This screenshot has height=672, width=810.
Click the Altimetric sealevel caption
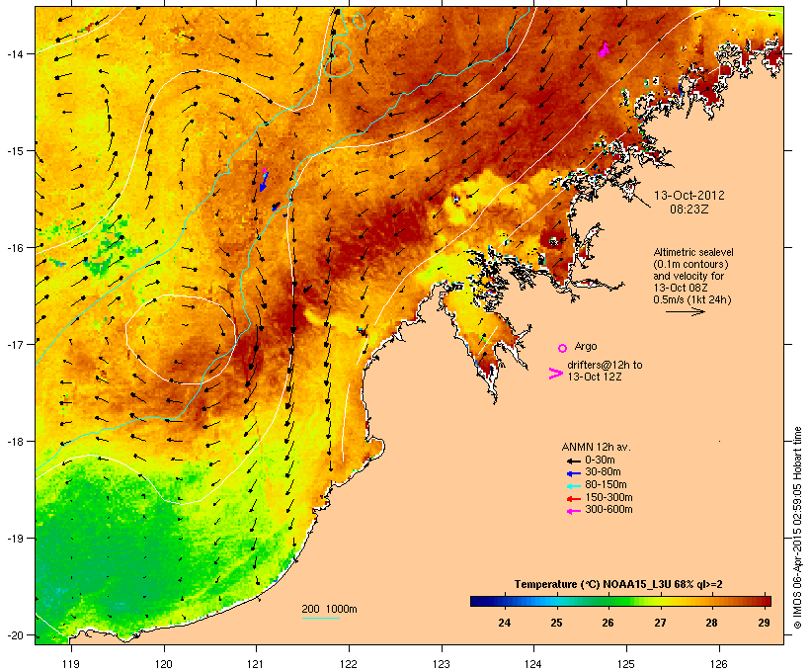click(693, 252)
